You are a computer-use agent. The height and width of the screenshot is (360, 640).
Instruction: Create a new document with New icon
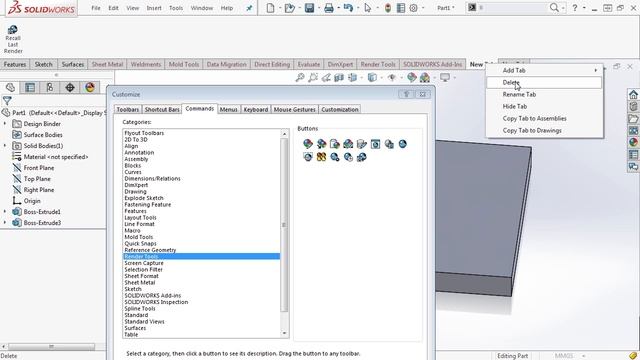click(x=270, y=8)
